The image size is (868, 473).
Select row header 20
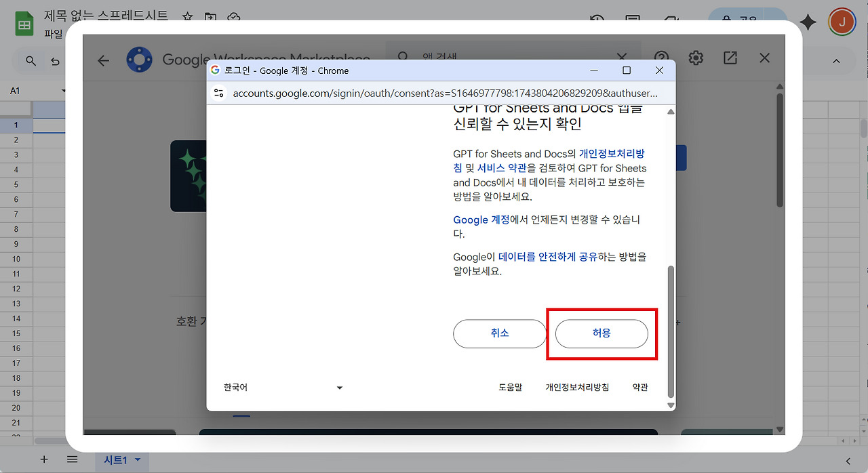click(16, 408)
